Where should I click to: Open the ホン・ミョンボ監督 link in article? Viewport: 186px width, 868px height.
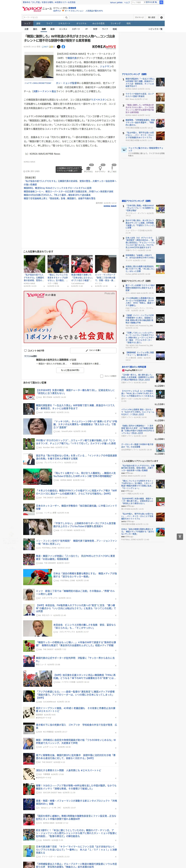[67, 83]
